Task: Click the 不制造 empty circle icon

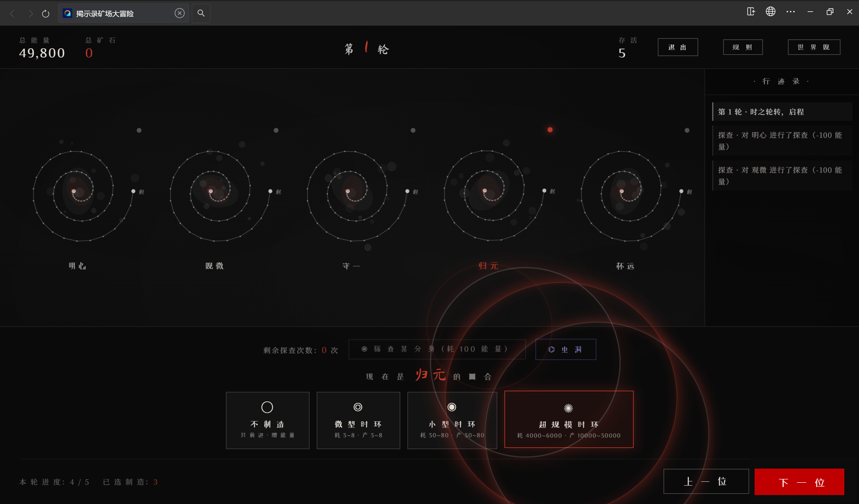Action: click(267, 407)
